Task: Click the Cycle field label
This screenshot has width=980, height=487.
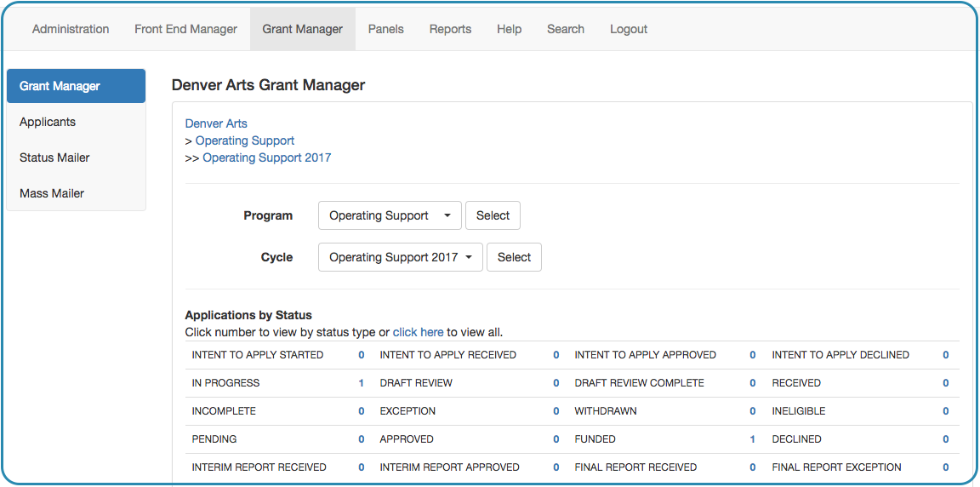Action: (x=276, y=257)
